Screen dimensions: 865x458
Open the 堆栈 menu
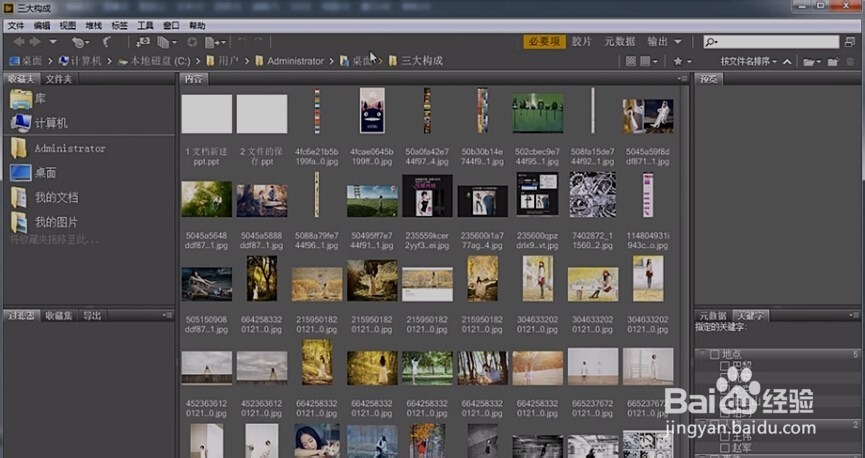(94, 25)
